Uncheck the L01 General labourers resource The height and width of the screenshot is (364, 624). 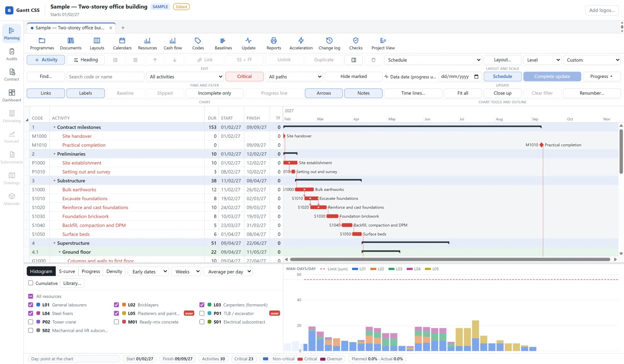[31, 305]
